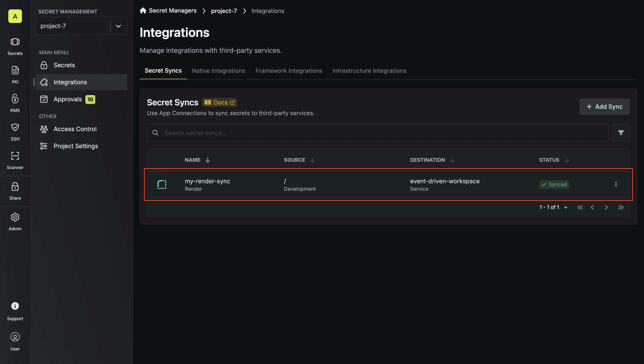Open the Docs link badge
This screenshot has height=364, width=644.
tap(219, 103)
